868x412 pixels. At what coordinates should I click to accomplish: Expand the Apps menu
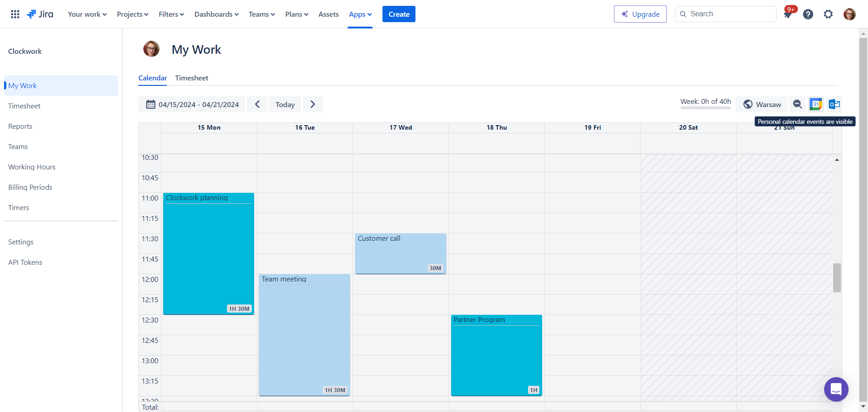click(360, 14)
